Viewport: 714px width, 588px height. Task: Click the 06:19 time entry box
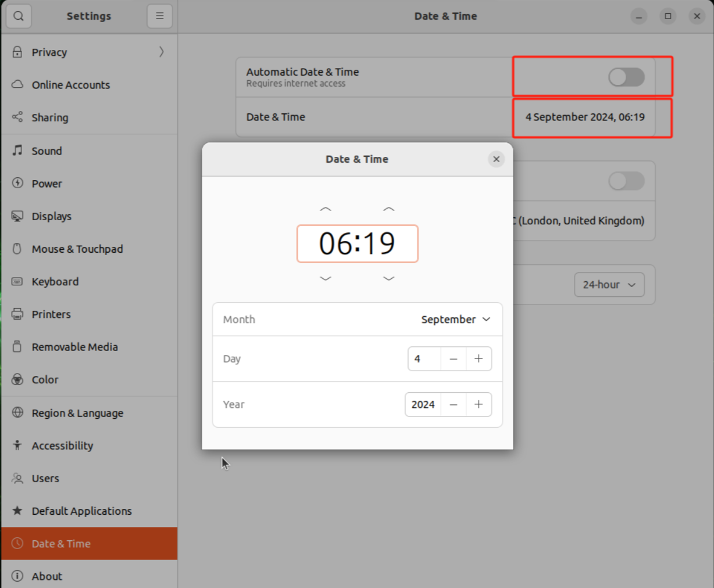coord(357,243)
